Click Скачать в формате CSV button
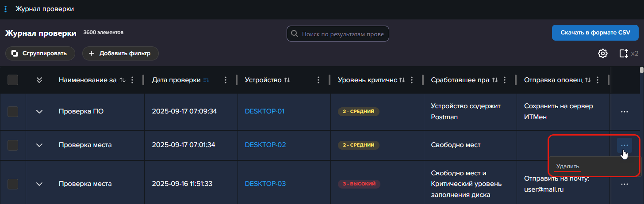This screenshot has height=204, width=644. [595, 33]
